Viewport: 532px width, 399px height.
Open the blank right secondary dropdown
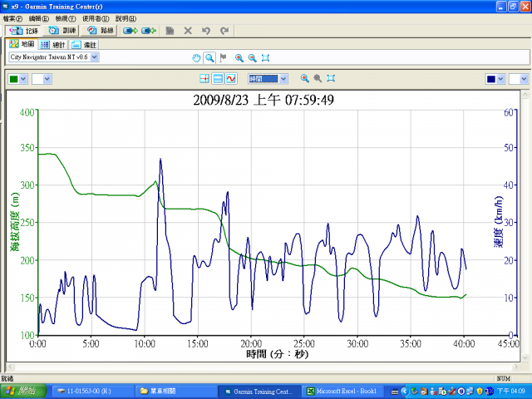pyautogui.click(x=525, y=79)
